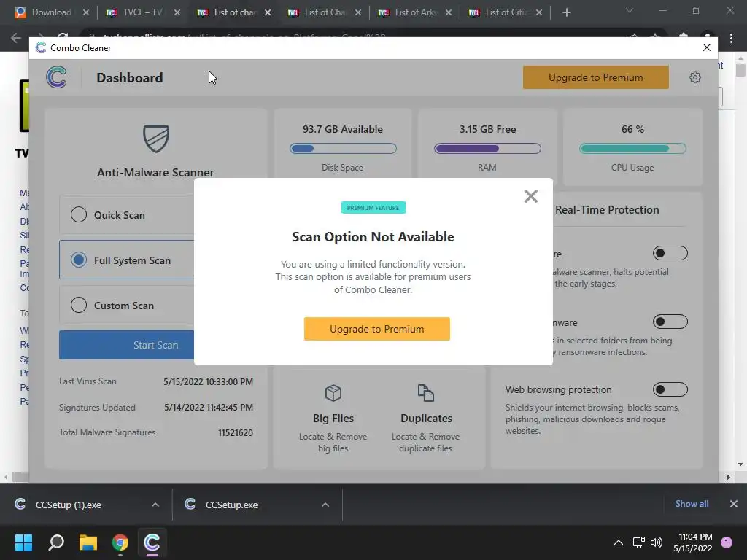
Task: Click the Start Scan button
Action: (127, 345)
